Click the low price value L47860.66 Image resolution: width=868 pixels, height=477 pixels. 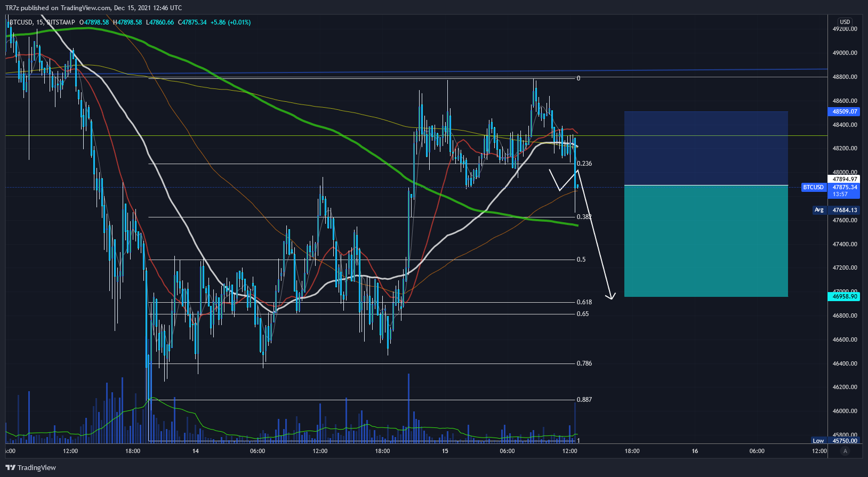point(160,22)
